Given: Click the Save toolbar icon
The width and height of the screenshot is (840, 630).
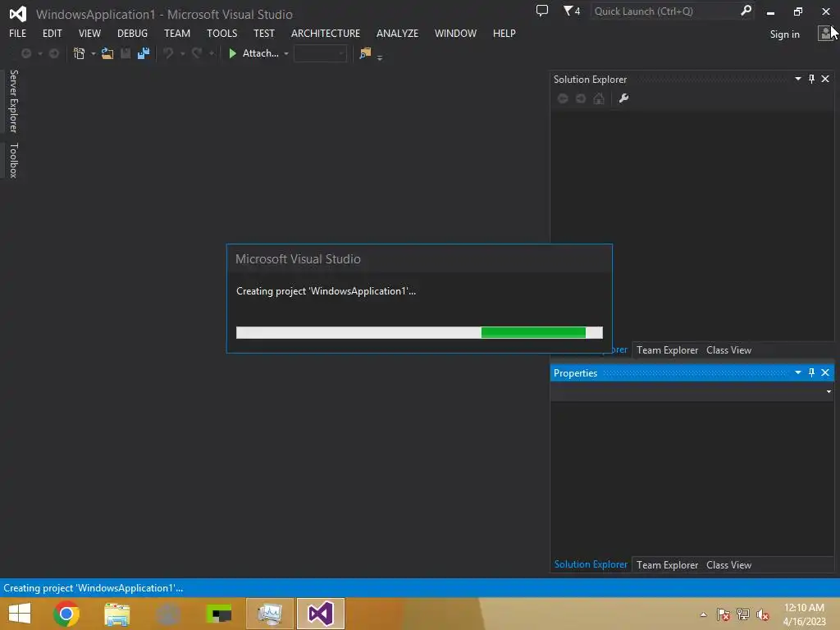Looking at the screenshot, I should click(x=126, y=53).
